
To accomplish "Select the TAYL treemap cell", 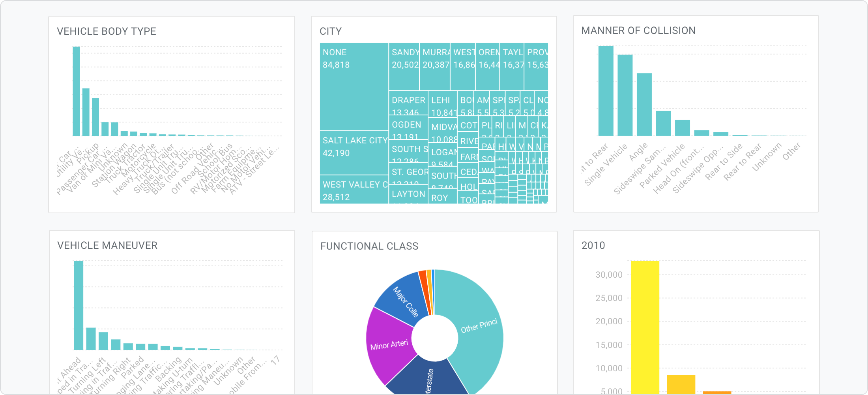I will pos(512,67).
